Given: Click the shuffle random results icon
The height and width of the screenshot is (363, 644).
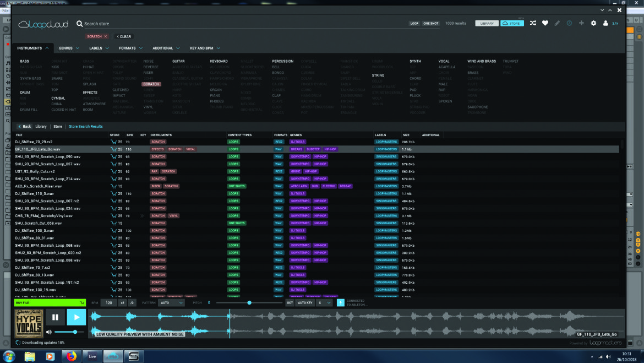Looking at the screenshot, I should coord(533,24).
